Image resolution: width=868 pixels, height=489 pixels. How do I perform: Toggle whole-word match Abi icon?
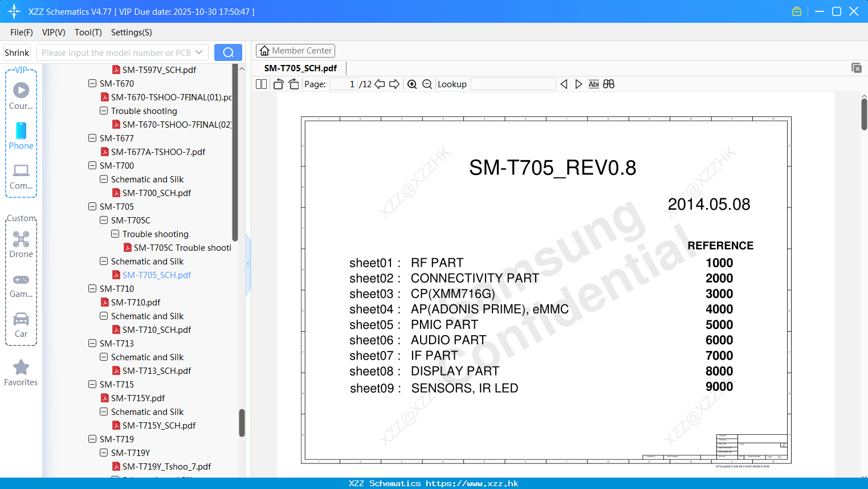click(x=593, y=84)
